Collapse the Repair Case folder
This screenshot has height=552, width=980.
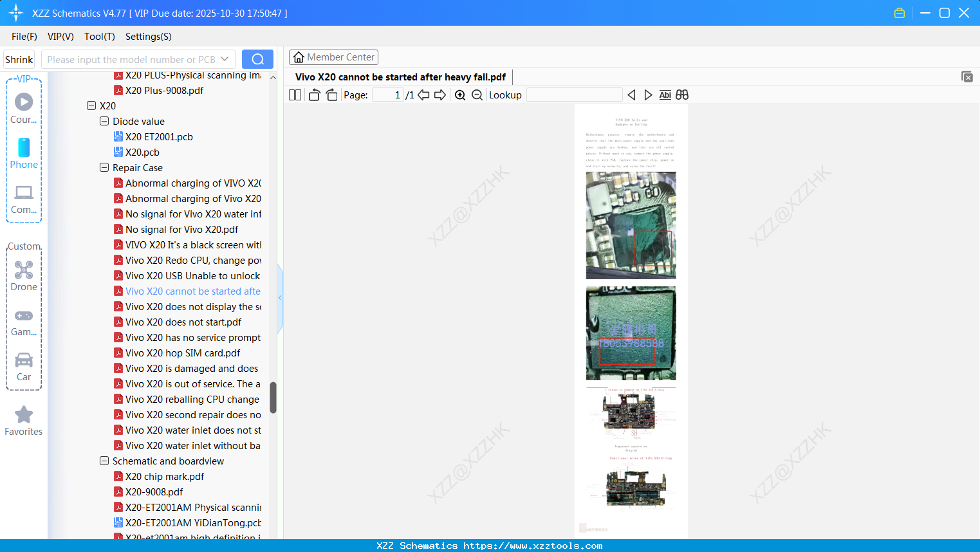[104, 167]
